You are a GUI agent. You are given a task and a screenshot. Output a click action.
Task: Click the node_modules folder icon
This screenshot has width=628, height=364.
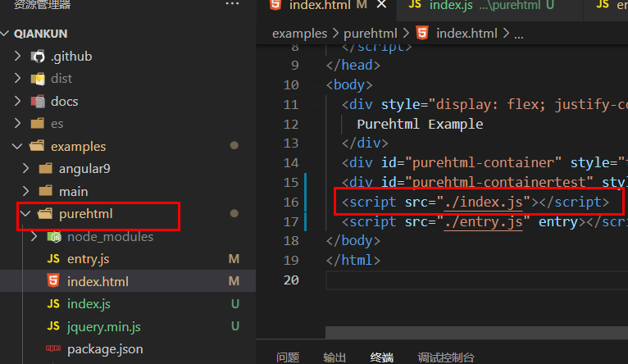click(x=54, y=237)
